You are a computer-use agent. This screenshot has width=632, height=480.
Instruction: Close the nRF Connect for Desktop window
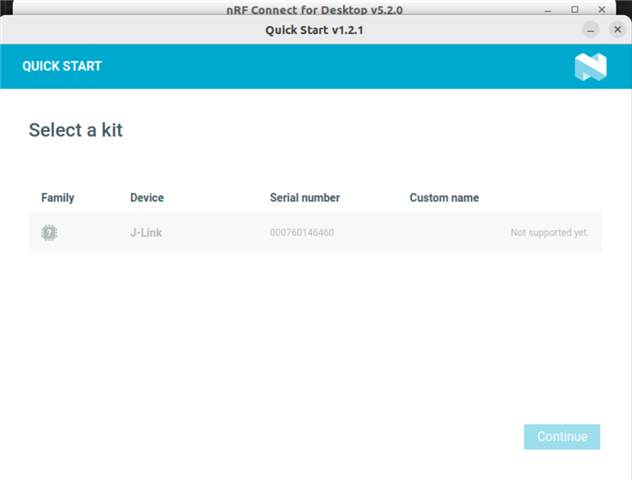[x=602, y=9]
